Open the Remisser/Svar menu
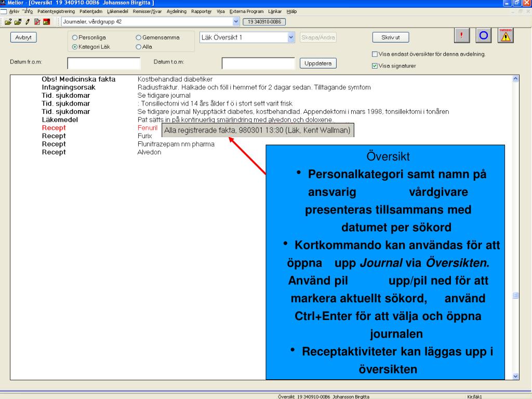The height and width of the screenshot is (399, 532). point(147,11)
